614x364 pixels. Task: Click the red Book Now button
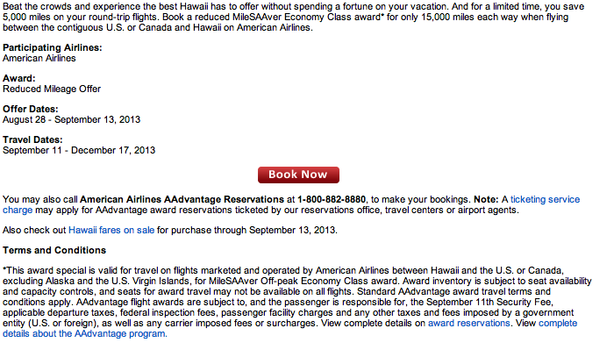[x=298, y=175]
